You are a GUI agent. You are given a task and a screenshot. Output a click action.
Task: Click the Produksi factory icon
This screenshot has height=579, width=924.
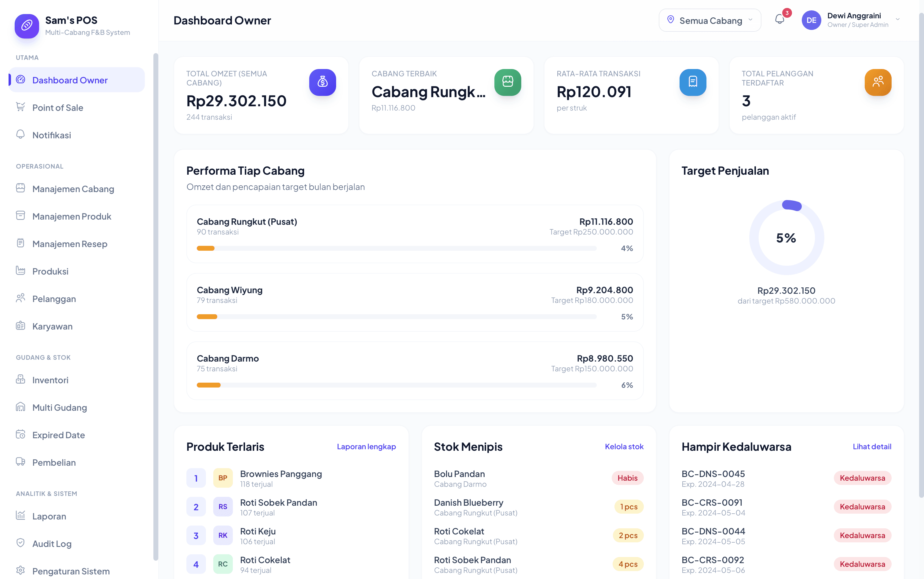click(x=21, y=271)
